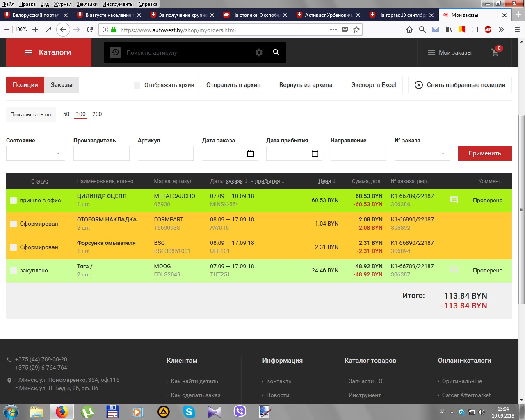Click the search history clock icon
The image size is (525, 420).
pyautogui.click(x=115, y=52)
